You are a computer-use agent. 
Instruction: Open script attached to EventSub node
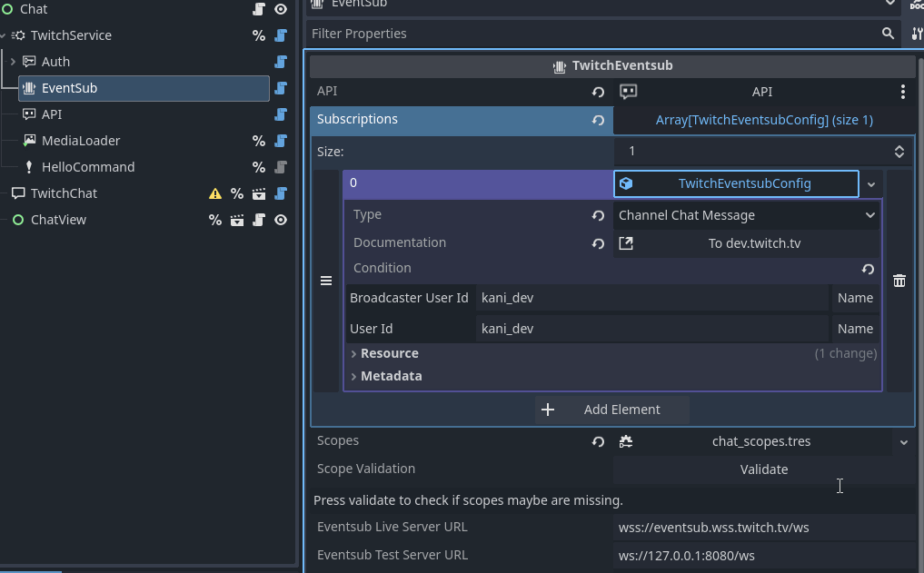coord(281,88)
